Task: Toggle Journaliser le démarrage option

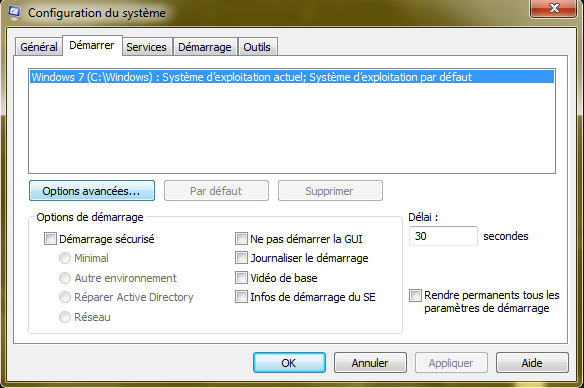Action: tap(241, 258)
